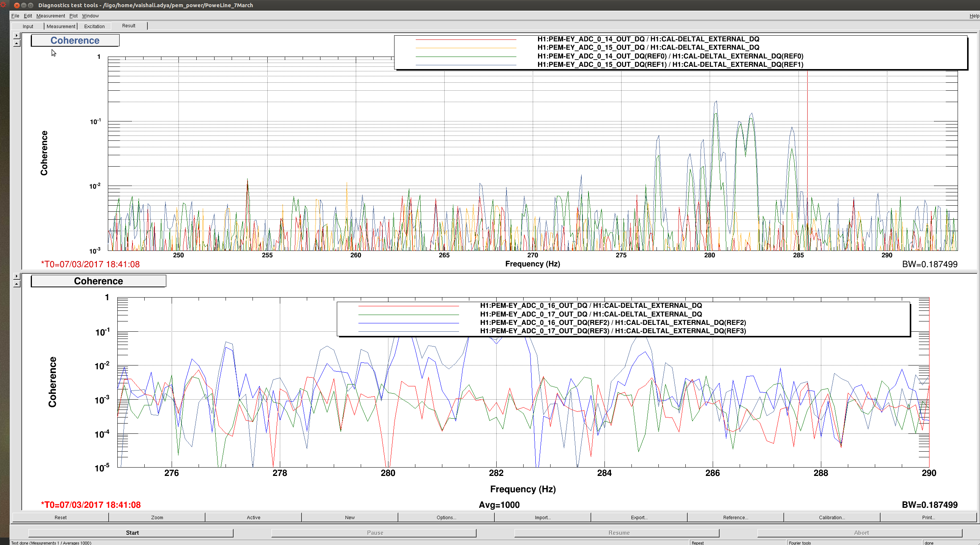Screen dimensions: 980x545
Task: Click legend entry H1:PEM-EY_ADC_0_16_OUT_DQ / H1:CAL-DELTAL_EXTERNAL_DQ
Action: [591, 306]
